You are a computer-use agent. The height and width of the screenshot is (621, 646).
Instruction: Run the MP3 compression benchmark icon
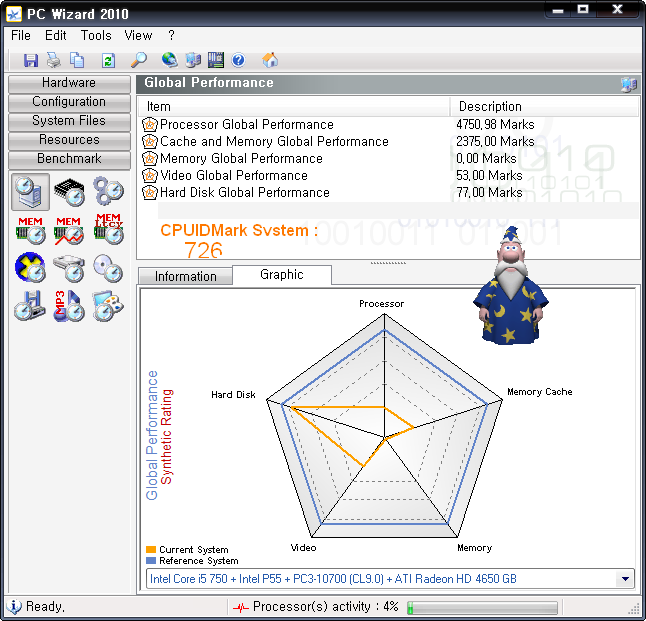tap(68, 306)
